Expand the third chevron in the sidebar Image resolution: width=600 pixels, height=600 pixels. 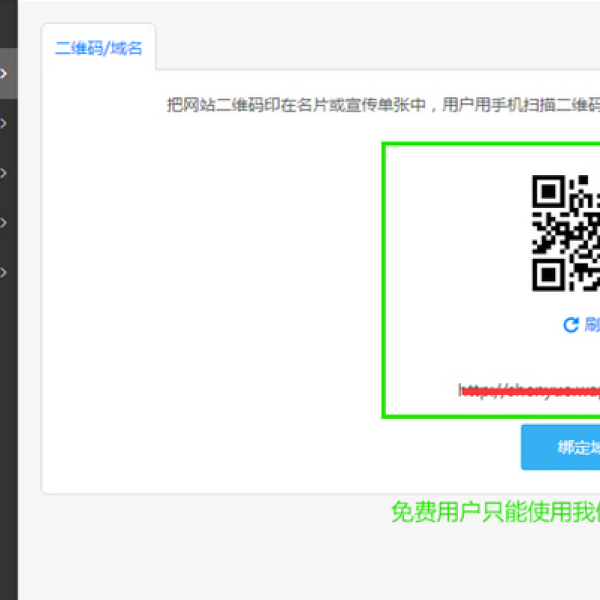click(5, 173)
